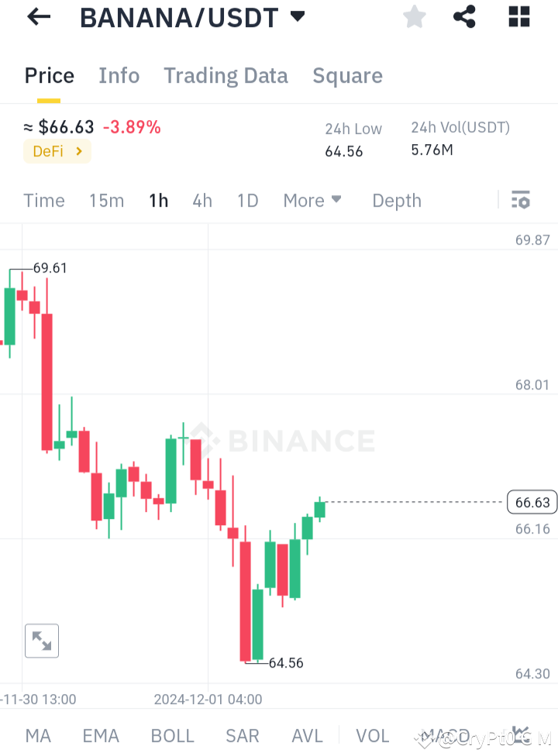This screenshot has width=558, height=756.
Task: Navigate back using the arrow icon
Action: tap(38, 17)
